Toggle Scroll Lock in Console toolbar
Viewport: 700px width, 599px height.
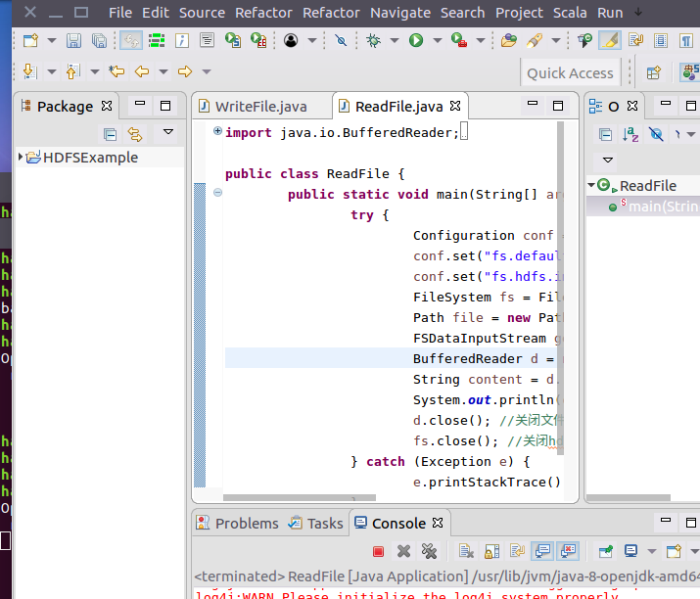tap(492, 551)
